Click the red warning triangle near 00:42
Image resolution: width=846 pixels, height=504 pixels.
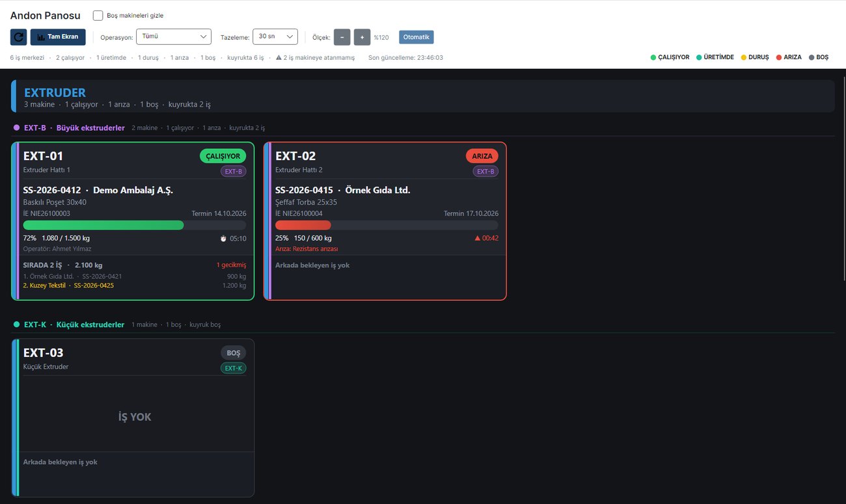click(478, 238)
